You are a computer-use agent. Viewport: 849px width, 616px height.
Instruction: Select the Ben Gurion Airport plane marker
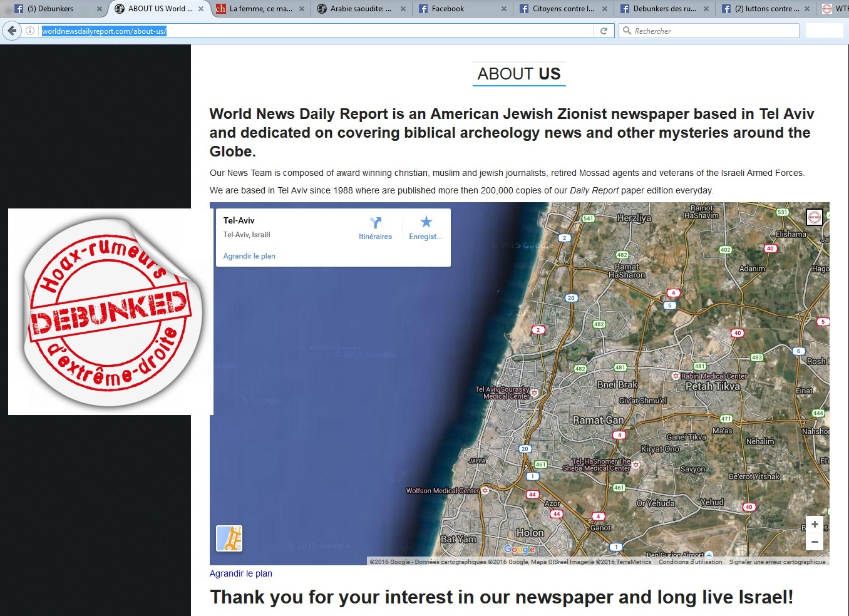(709, 555)
